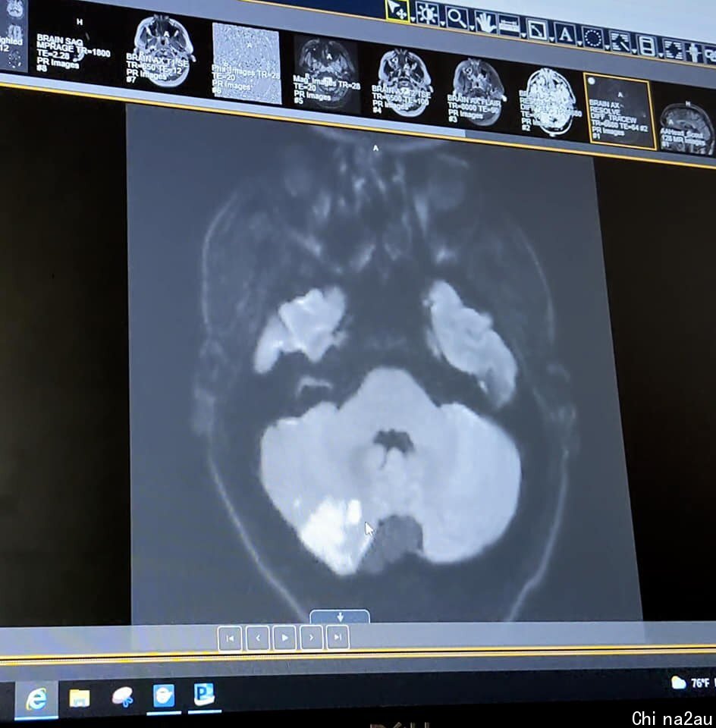Open dropdown arrow next to circle ROI tool
Viewport: 716px width, 728px height.
point(607,47)
